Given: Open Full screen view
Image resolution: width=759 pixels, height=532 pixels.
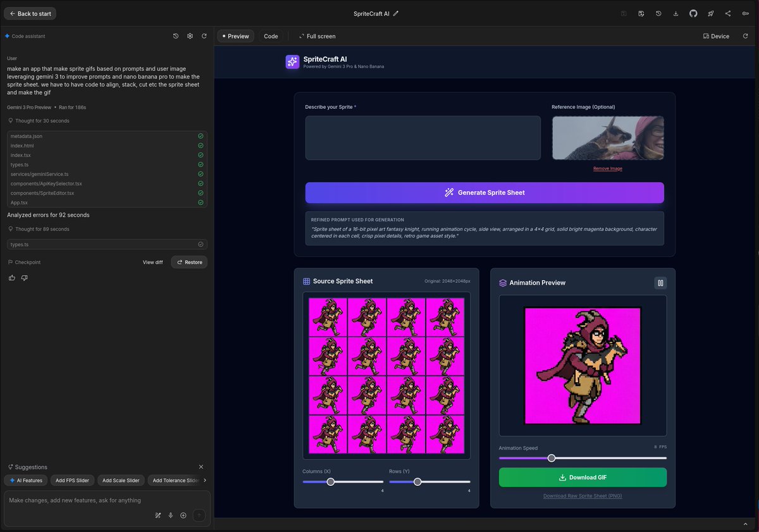Looking at the screenshot, I should click(x=318, y=36).
